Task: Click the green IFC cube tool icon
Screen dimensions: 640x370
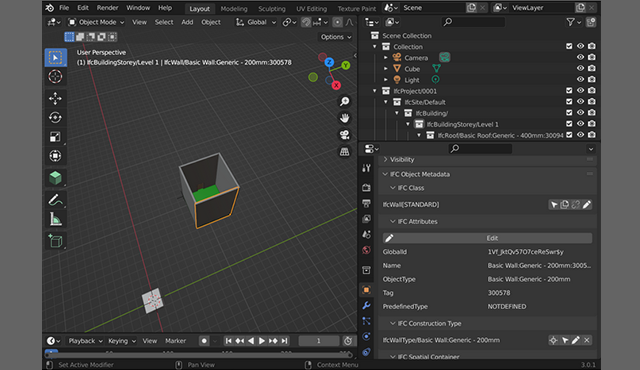Action: tap(56, 178)
